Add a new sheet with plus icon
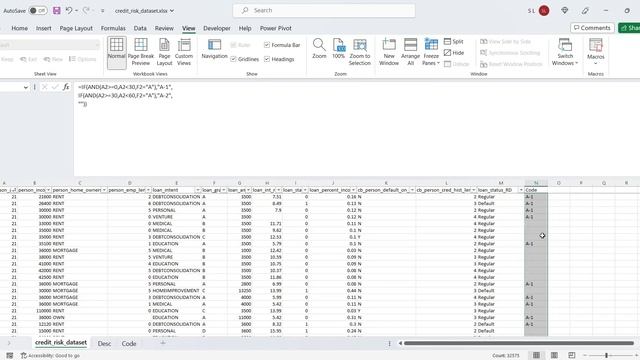This screenshot has height=360, width=640. 163,343
